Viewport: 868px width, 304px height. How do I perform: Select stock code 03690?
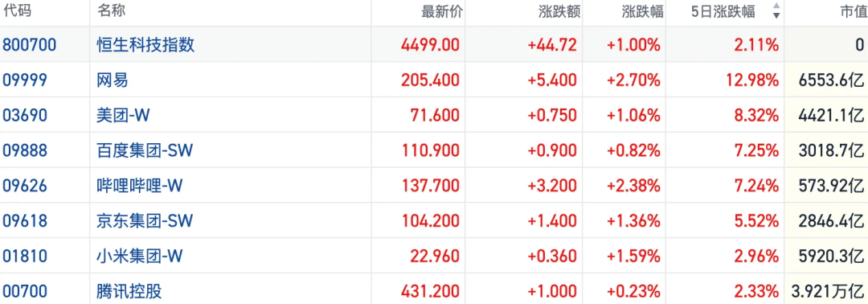coord(25,115)
